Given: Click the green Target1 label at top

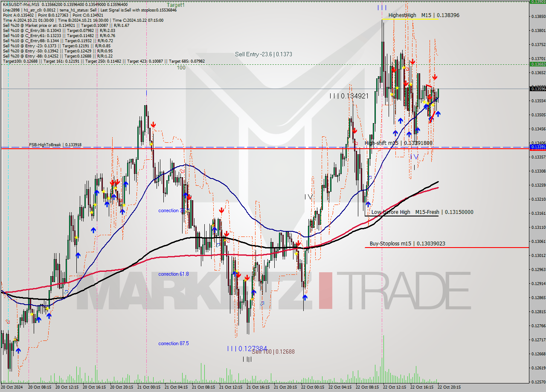Looking at the screenshot, I should pos(176,5).
